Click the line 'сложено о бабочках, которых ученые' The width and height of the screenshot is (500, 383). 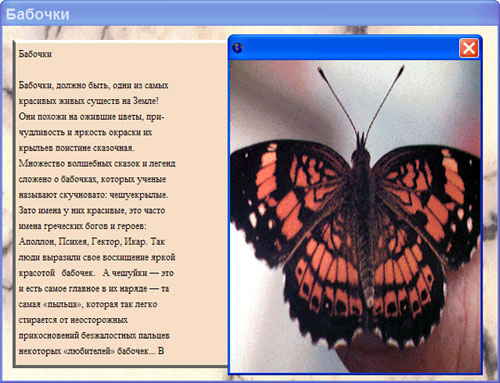click(92, 179)
